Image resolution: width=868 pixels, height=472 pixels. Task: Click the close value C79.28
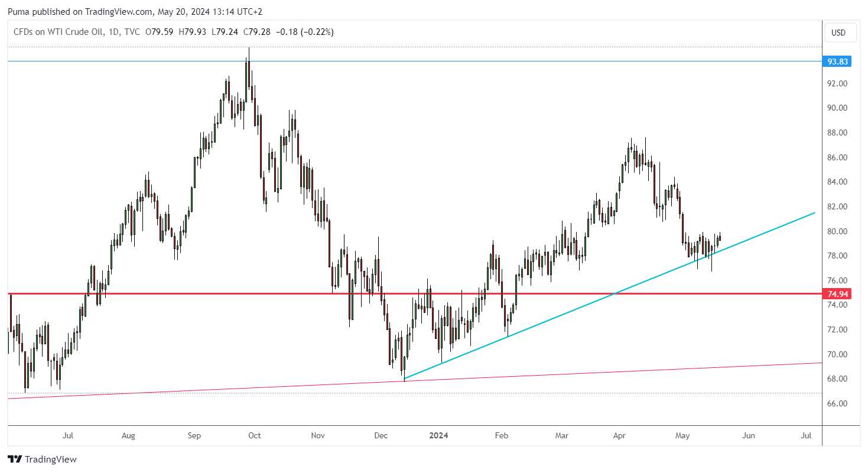256,32
